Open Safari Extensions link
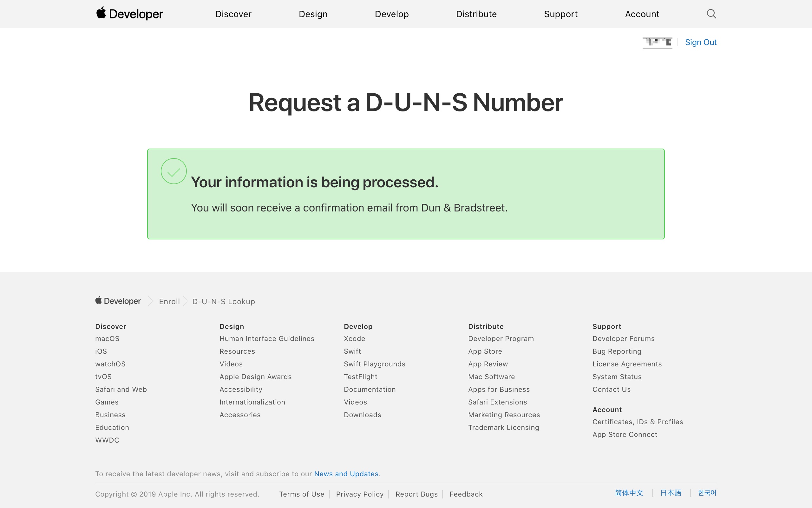This screenshot has height=508, width=812. click(498, 402)
